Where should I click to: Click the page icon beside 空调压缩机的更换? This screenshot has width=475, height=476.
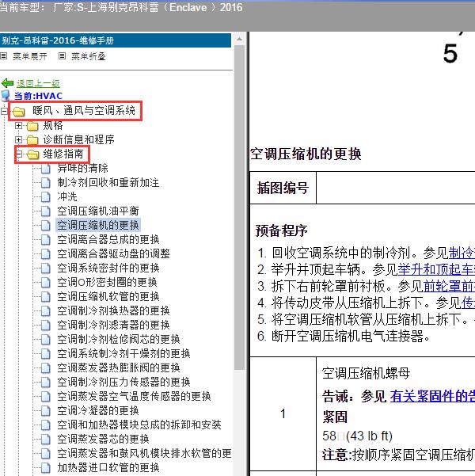(x=46, y=226)
